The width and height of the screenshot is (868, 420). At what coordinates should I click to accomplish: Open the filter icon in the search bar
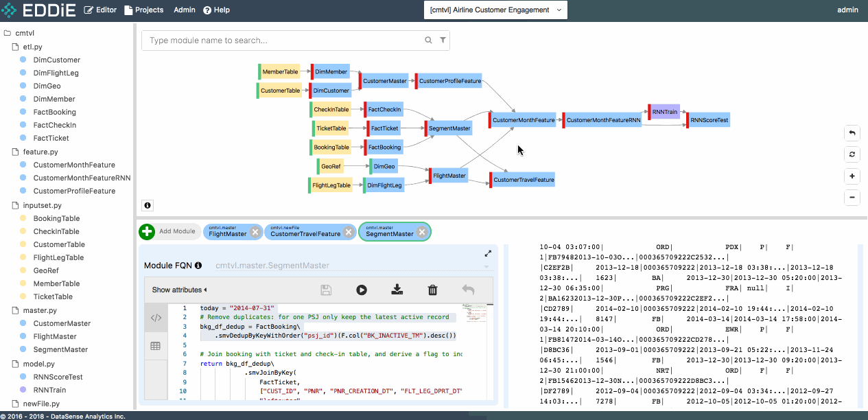(443, 40)
